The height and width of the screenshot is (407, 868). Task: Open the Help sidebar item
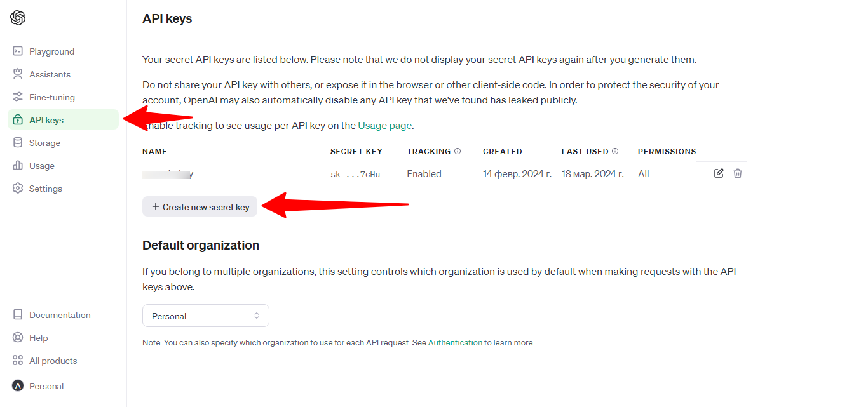38,338
